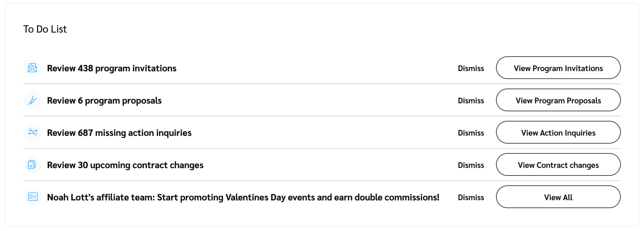This screenshot has height=231, width=644.
Task: Open View Program Invitations
Action: (558, 68)
